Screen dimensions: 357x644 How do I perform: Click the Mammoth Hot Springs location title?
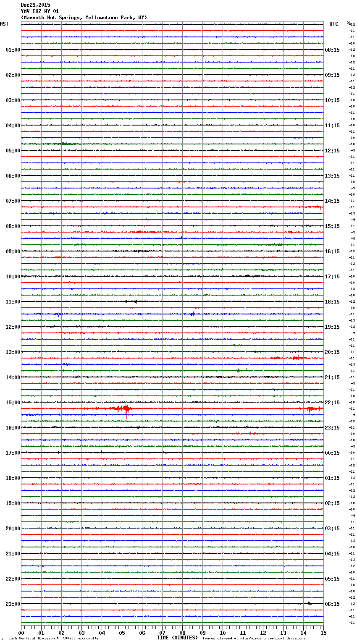pyautogui.click(x=84, y=18)
